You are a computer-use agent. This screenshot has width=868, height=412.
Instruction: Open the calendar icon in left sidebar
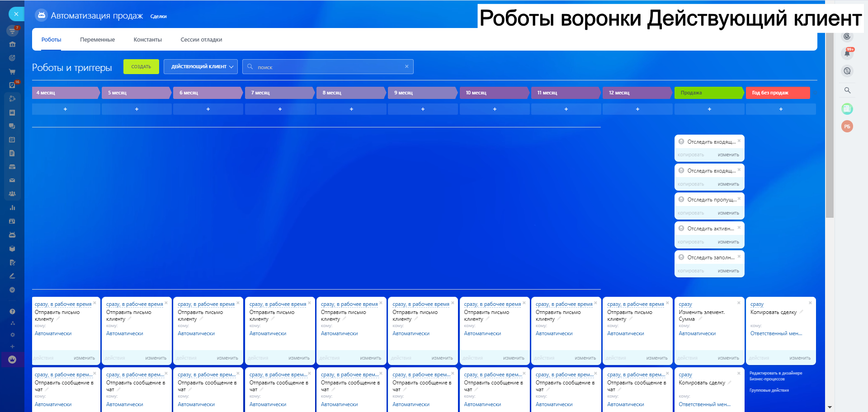click(x=12, y=140)
